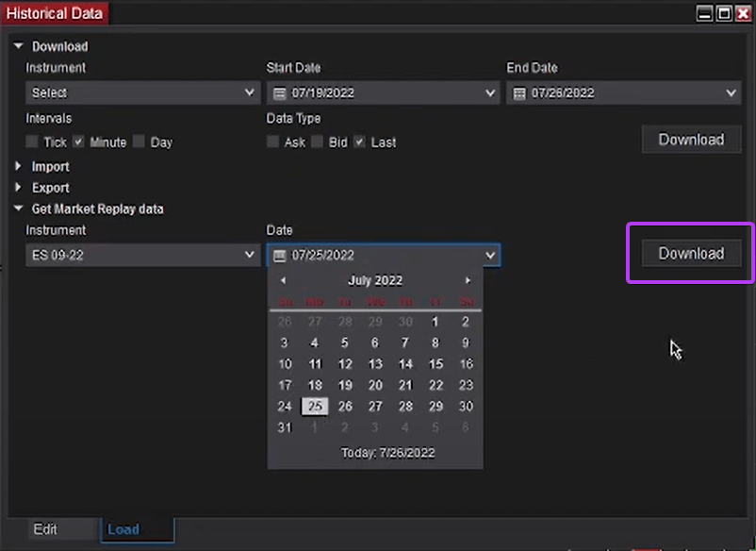Select July 4 in the calendar
Image resolution: width=756 pixels, height=551 pixels.
click(x=314, y=343)
